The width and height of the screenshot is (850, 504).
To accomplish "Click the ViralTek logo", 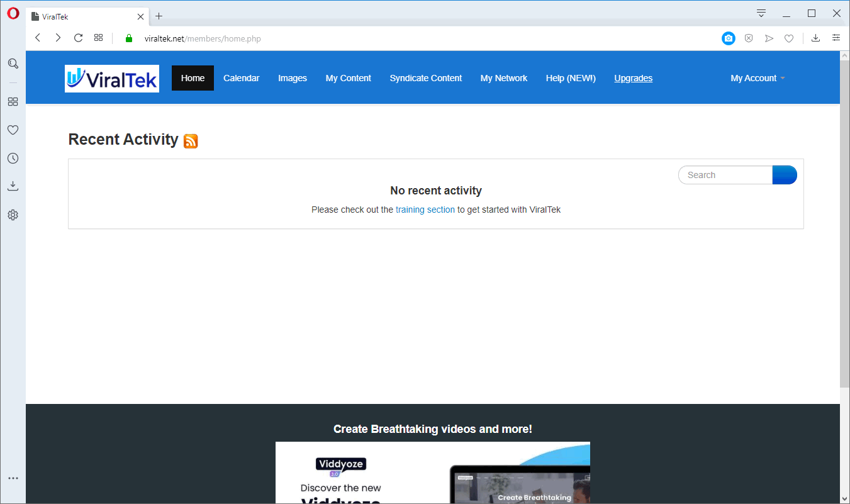I will 112,79.
